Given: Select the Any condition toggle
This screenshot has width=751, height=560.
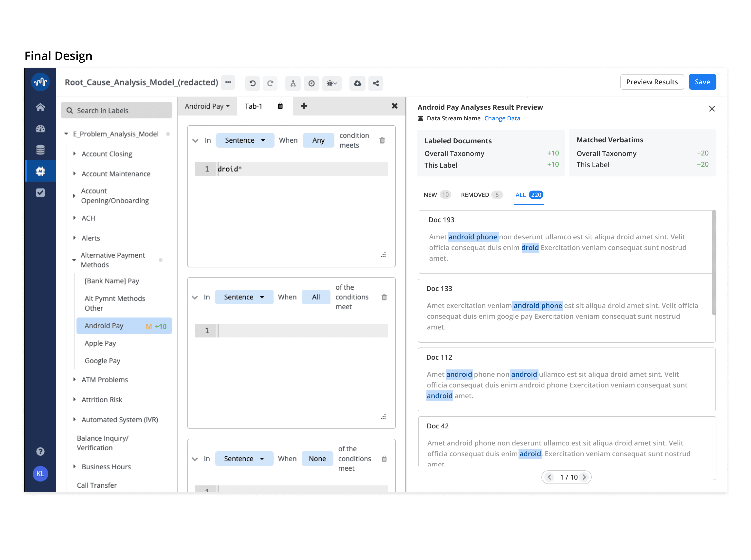Looking at the screenshot, I should tap(318, 140).
